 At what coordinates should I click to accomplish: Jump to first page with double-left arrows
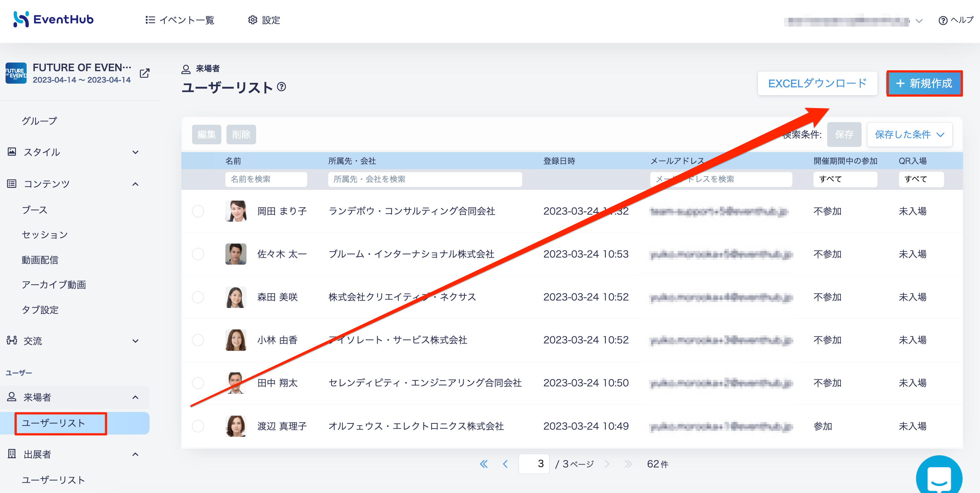pyautogui.click(x=484, y=464)
